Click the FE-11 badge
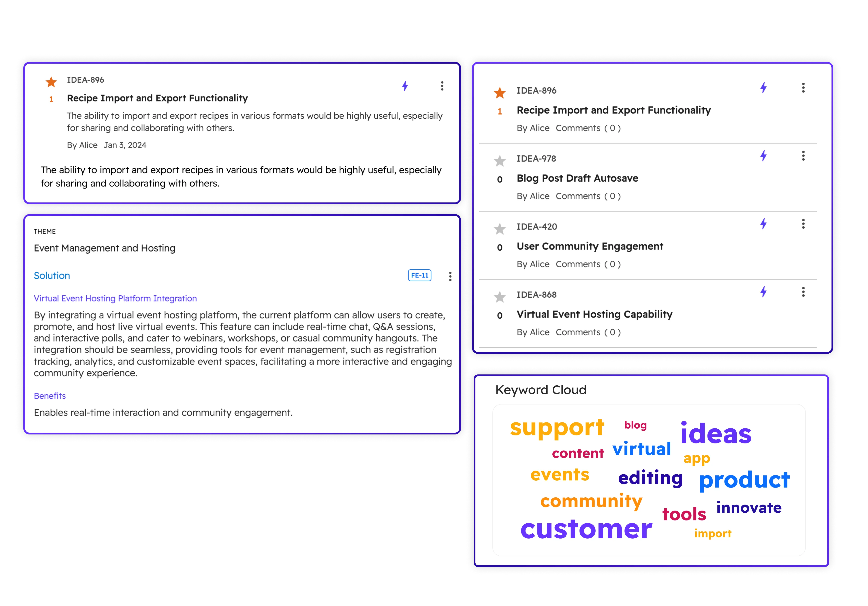The height and width of the screenshot is (606, 868). tap(420, 275)
